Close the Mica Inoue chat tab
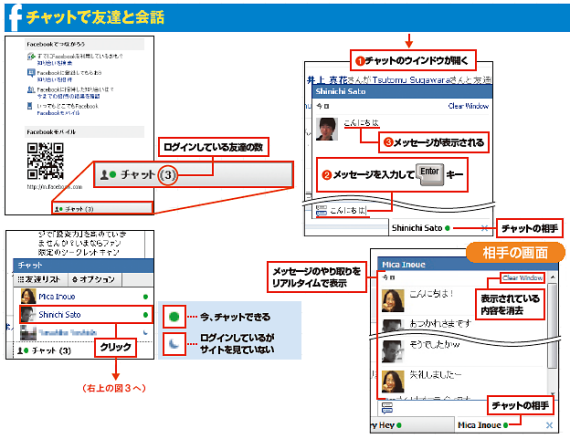570x438 pixels. [x=549, y=425]
